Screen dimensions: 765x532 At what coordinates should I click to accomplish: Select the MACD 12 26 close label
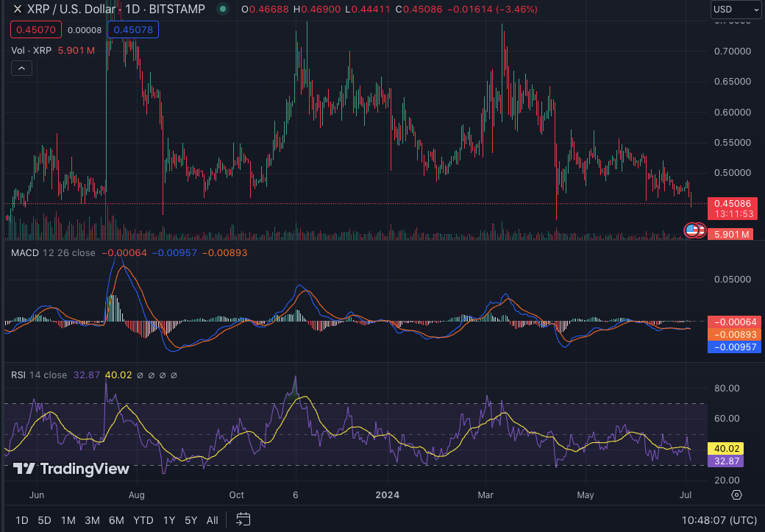tap(53, 253)
